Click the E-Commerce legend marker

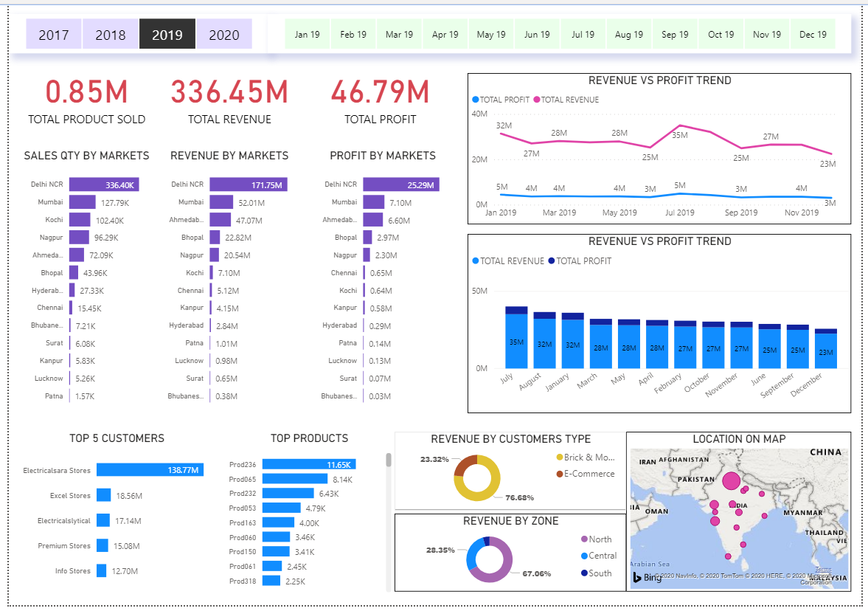[559, 474]
